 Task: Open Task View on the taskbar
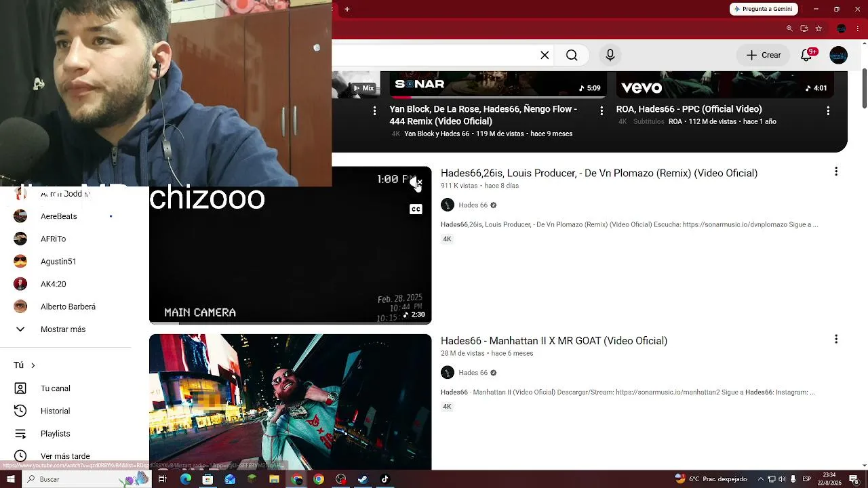pos(163,479)
